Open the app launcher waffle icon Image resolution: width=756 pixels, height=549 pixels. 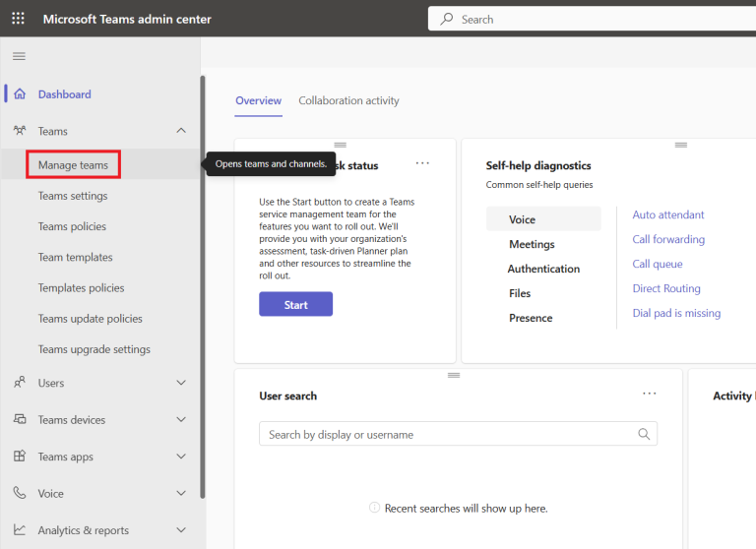tap(18, 19)
